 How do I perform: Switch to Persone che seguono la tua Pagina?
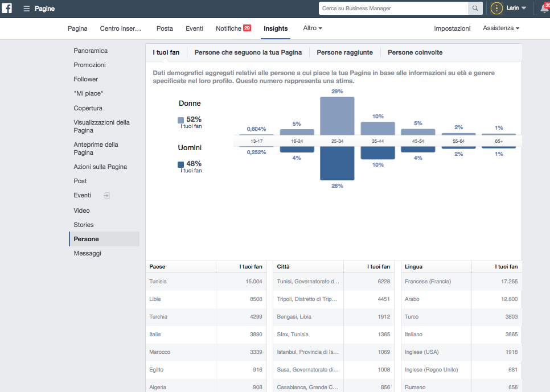pos(248,52)
